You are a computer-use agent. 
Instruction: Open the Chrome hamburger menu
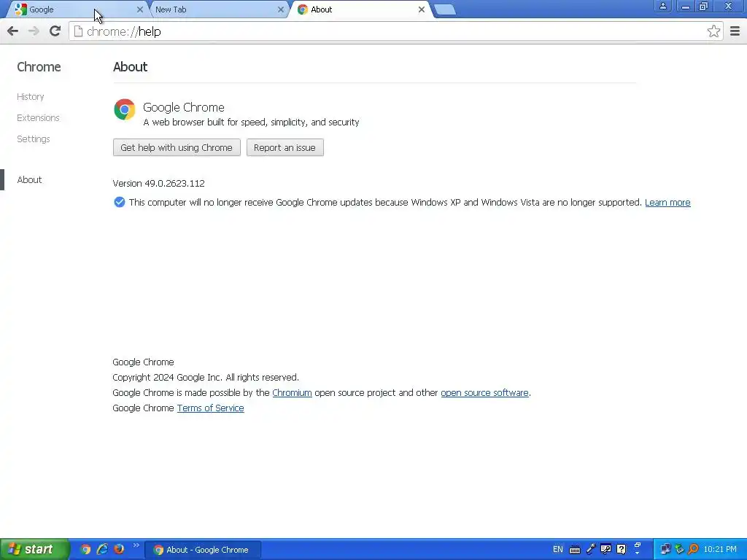point(735,31)
